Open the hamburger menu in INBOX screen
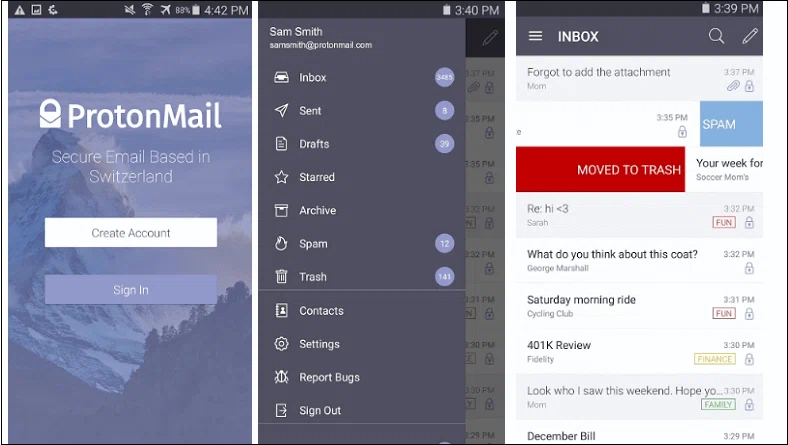788x445 pixels. (535, 36)
